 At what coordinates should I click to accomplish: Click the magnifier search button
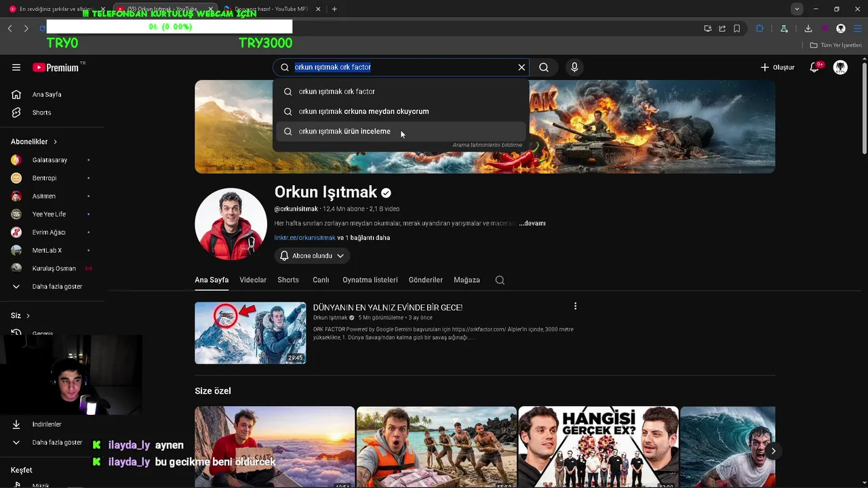tap(544, 67)
